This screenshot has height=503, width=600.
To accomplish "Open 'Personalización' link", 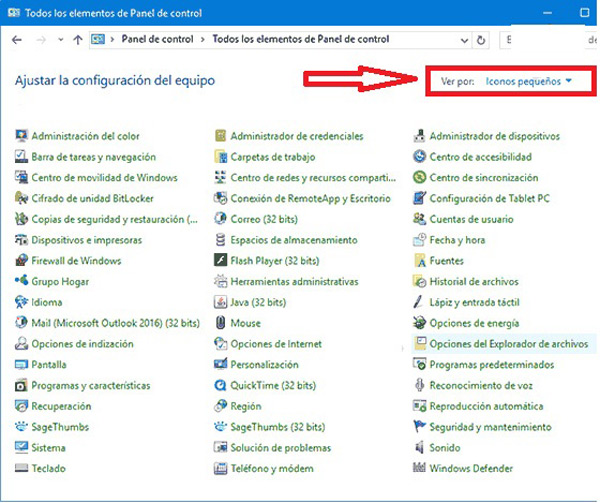I will coord(264,364).
